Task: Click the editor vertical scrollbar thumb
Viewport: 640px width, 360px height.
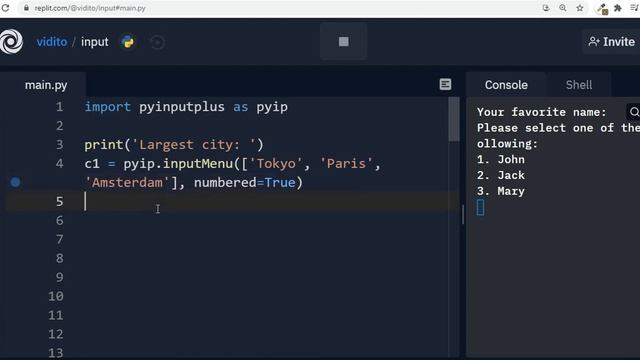Action: click(x=453, y=119)
